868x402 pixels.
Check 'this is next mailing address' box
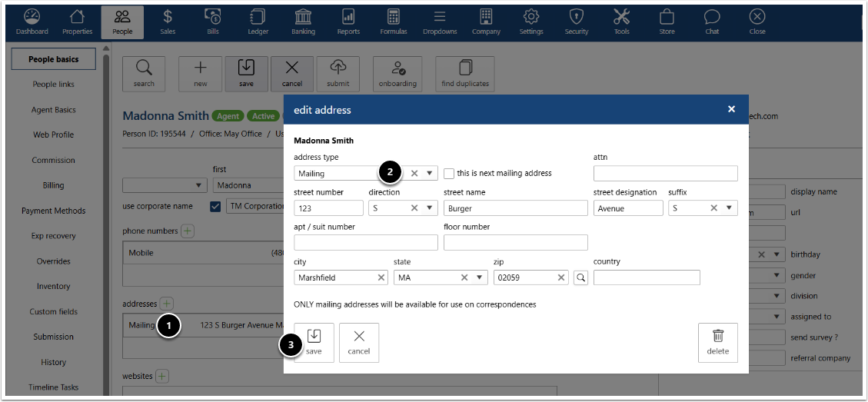tap(450, 174)
